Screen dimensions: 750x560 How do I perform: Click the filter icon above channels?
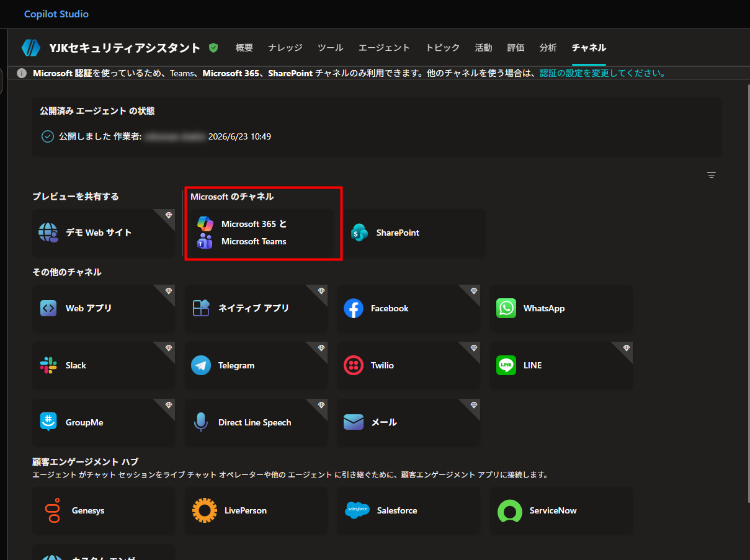pyautogui.click(x=712, y=176)
